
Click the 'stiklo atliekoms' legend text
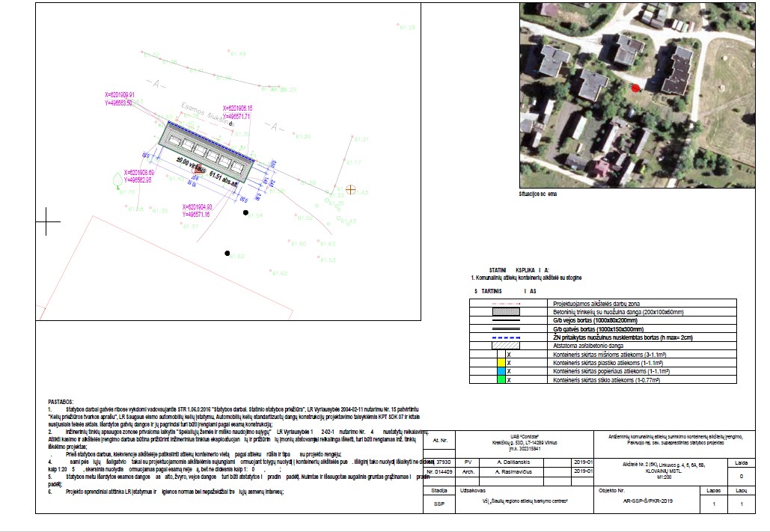pyautogui.click(x=606, y=380)
